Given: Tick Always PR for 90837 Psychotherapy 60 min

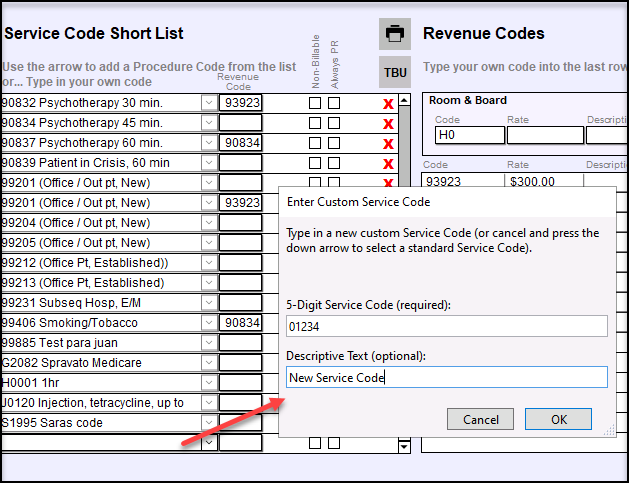Looking at the screenshot, I should 334,143.
